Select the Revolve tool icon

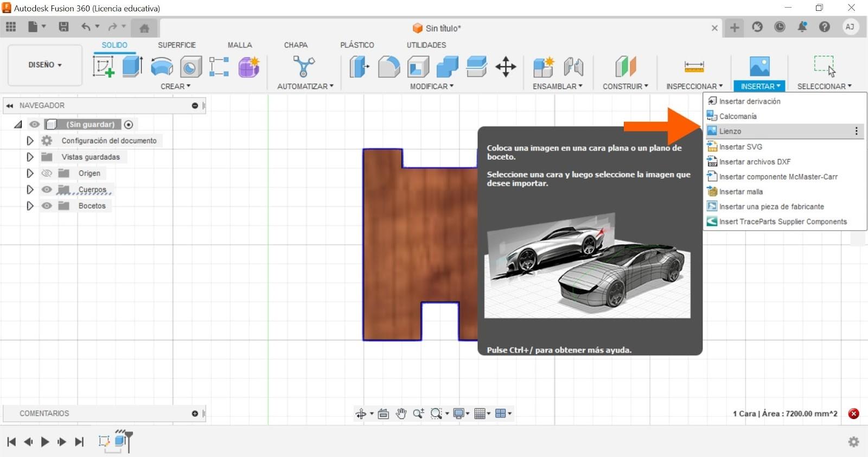162,67
